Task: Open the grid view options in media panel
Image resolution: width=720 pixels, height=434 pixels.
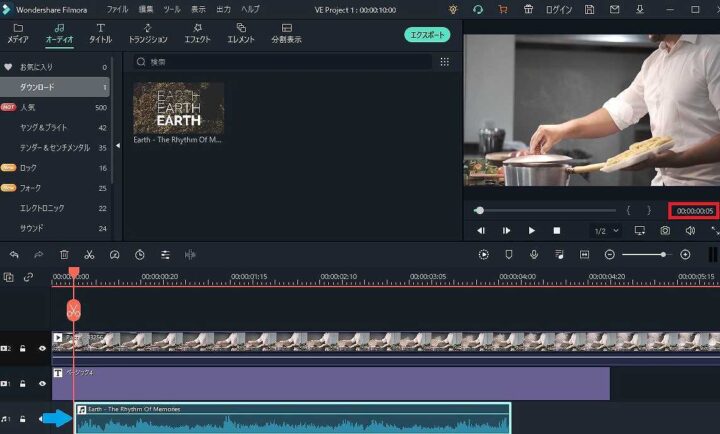Action: (x=445, y=62)
